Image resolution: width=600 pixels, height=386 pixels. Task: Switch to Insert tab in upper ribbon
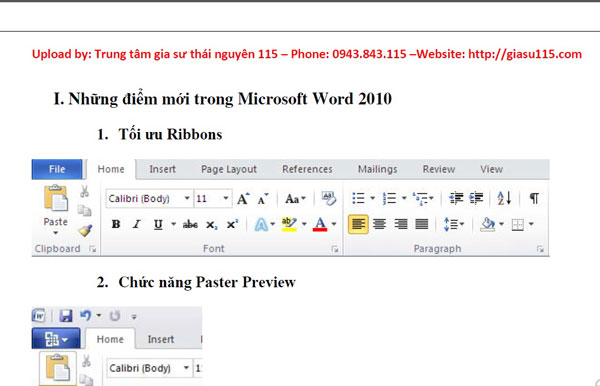coord(162,169)
